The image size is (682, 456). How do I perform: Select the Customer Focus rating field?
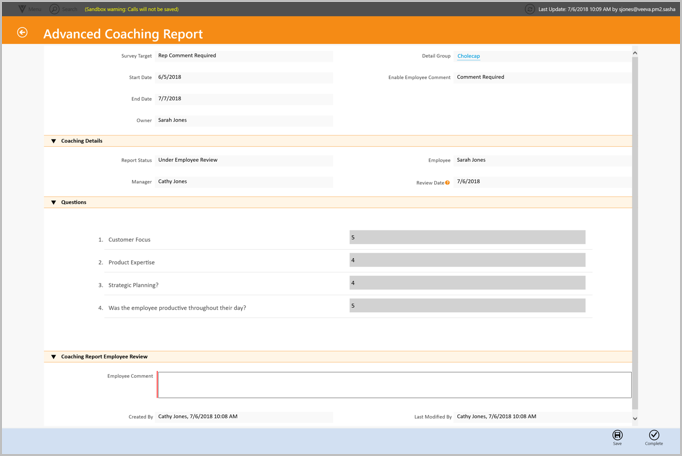click(x=467, y=238)
